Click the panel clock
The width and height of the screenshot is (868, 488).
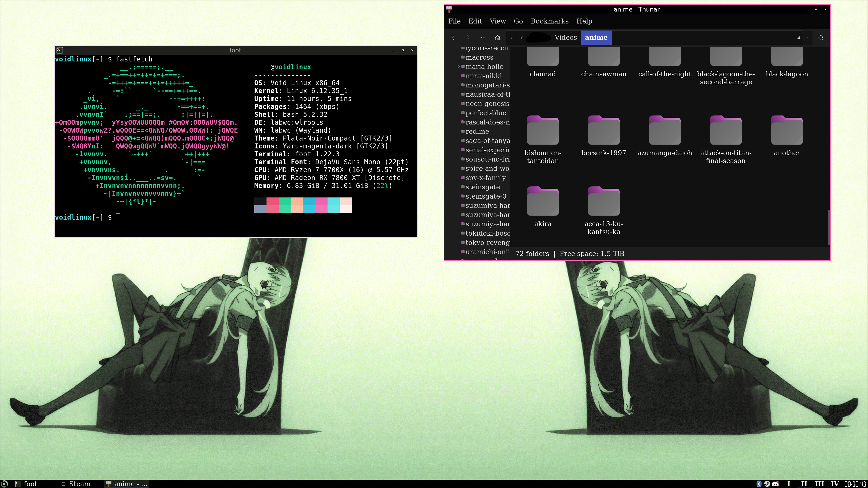(x=855, y=484)
